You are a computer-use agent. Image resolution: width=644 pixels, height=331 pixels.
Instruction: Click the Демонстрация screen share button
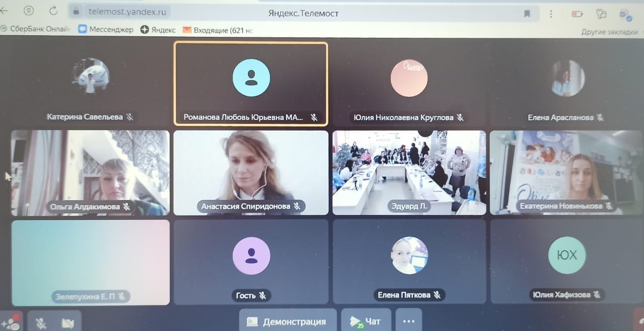point(288,321)
